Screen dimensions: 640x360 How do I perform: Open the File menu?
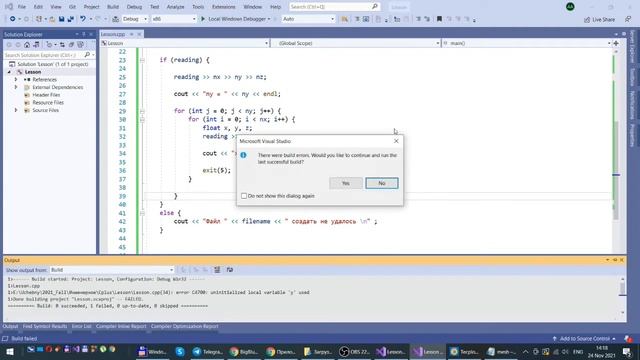[x=22, y=7]
